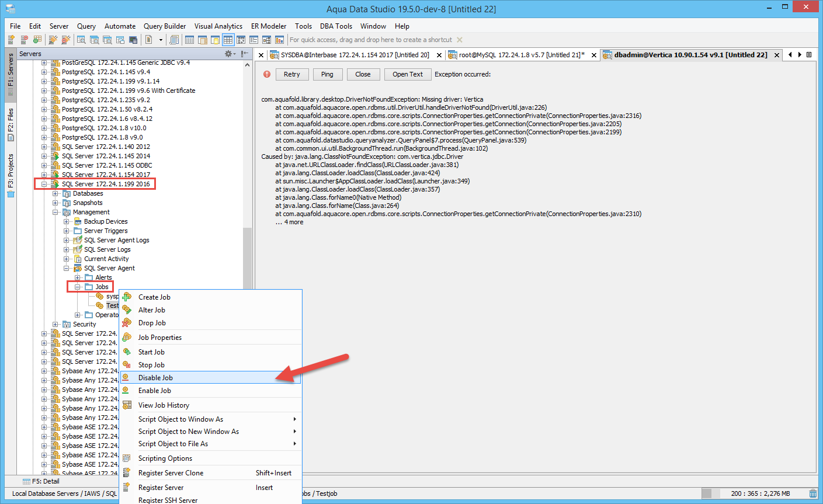Collapse the Jobs folder node
This screenshot has width=823, height=504.
point(77,287)
